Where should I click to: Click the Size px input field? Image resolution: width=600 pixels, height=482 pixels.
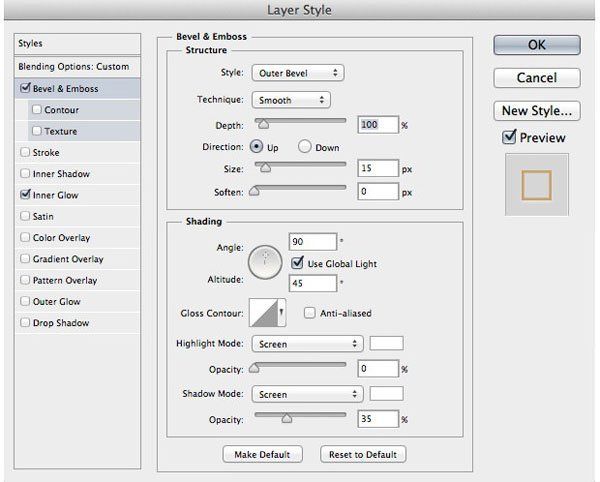pos(378,168)
